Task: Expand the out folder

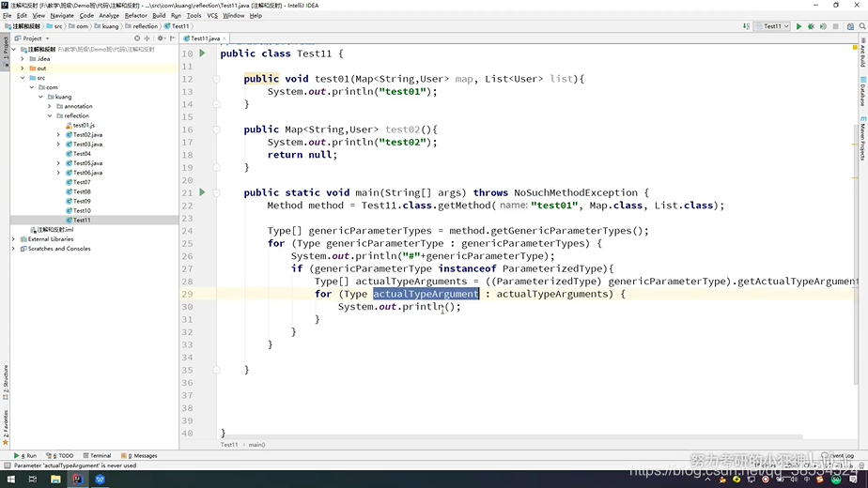Action: tap(23, 69)
